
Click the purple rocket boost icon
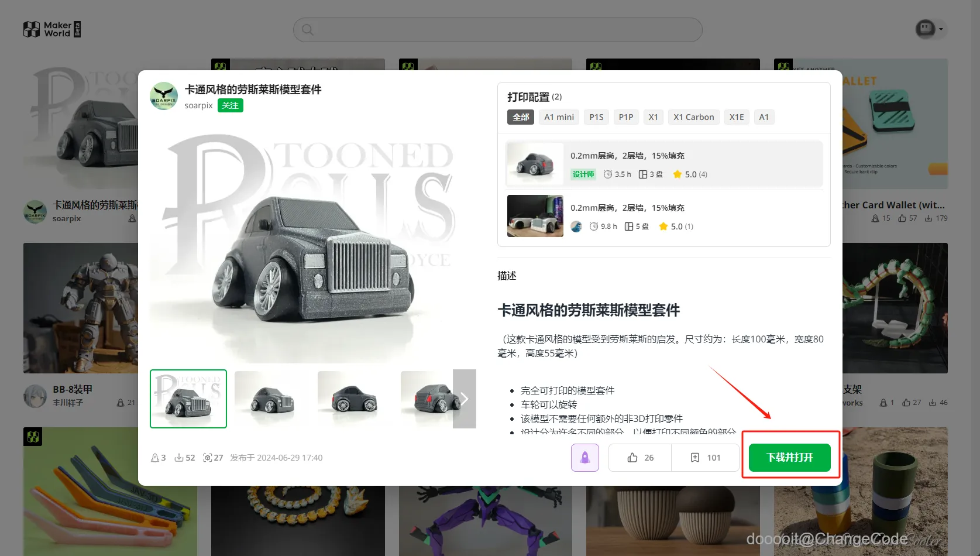tap(584, 457)
